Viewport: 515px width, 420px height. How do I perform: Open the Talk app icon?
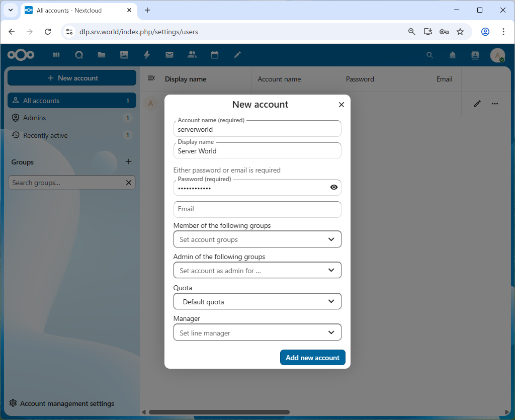click(79, 55)
